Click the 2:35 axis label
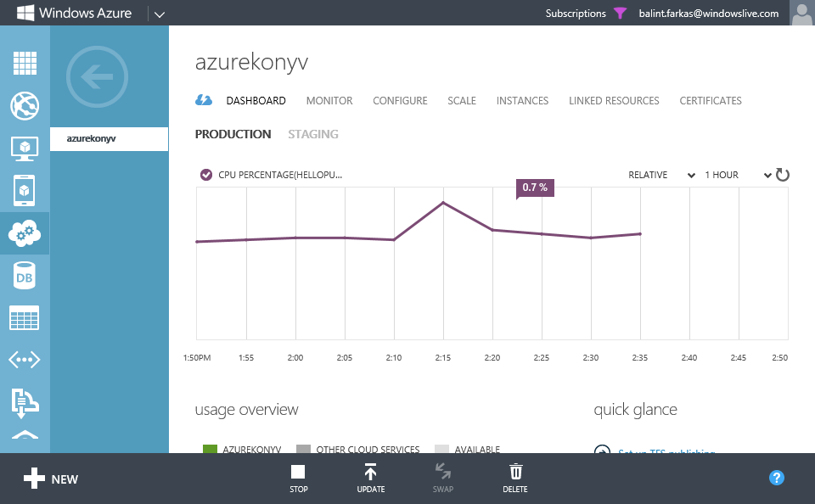The width and height of the screenshot is (815, 504). click(640, 357)
